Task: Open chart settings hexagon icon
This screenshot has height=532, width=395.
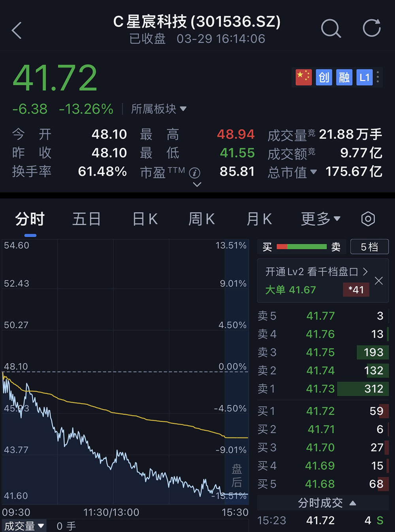Action: tap(368, 219)
